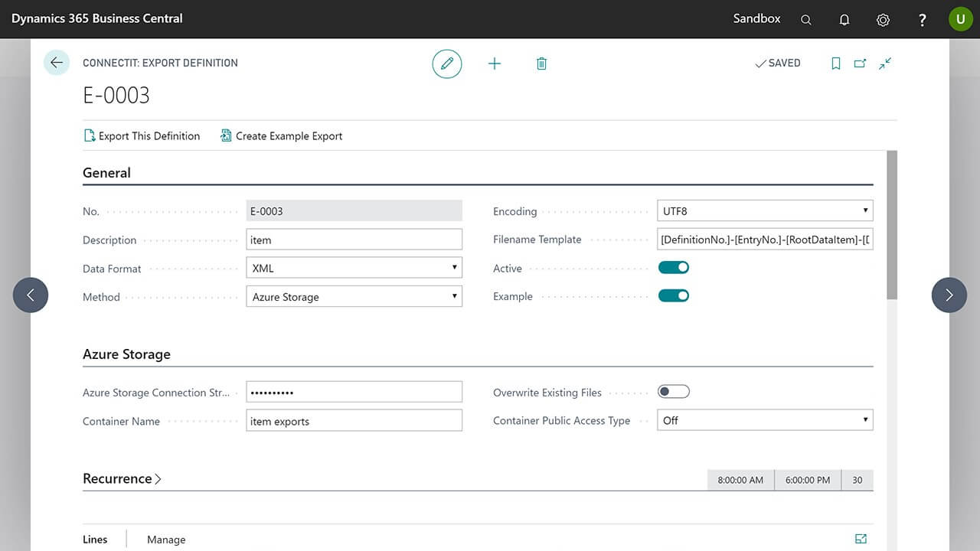
Task: Toggle the Example switch
Action: pyautogui.click(x=674, y=295)
